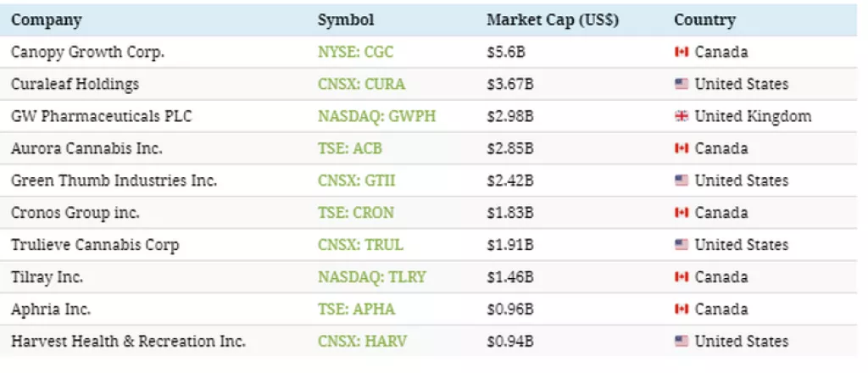Click the United Kingdom flag icon
The image size is (868, 373).
point(680,116)
